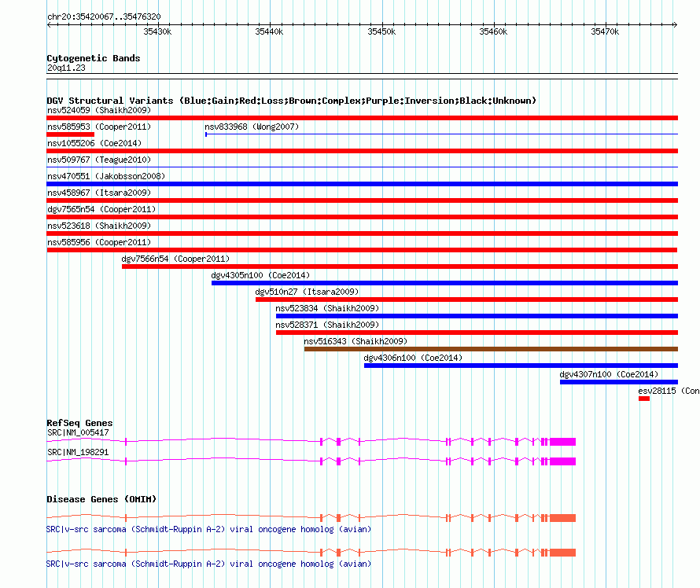Click the RefSeq Genes track title
The height and width of the screenshot is (588, 700).
pyautogui.click(x=79, y=423)
